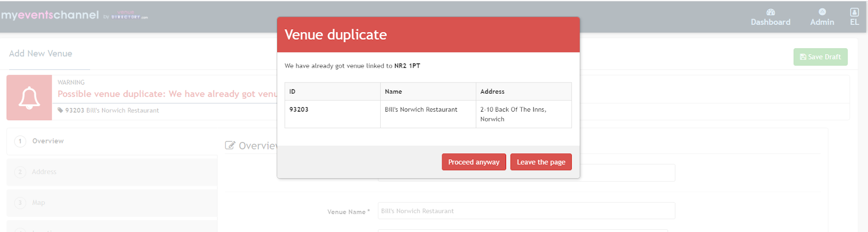Click the Possible venue duplicate warning message

pyautogui.click(x=168, y=94)
